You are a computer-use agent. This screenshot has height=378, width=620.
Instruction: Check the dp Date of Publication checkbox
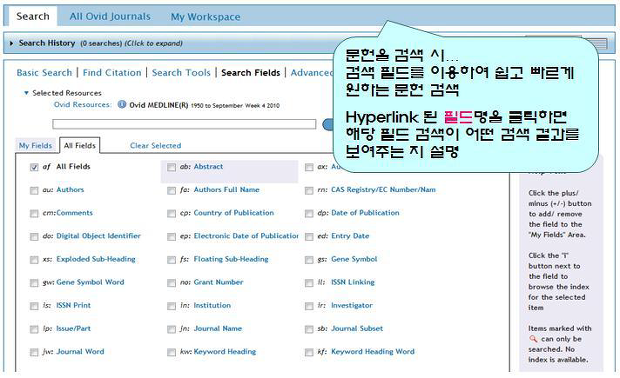(x=309, y=214)
